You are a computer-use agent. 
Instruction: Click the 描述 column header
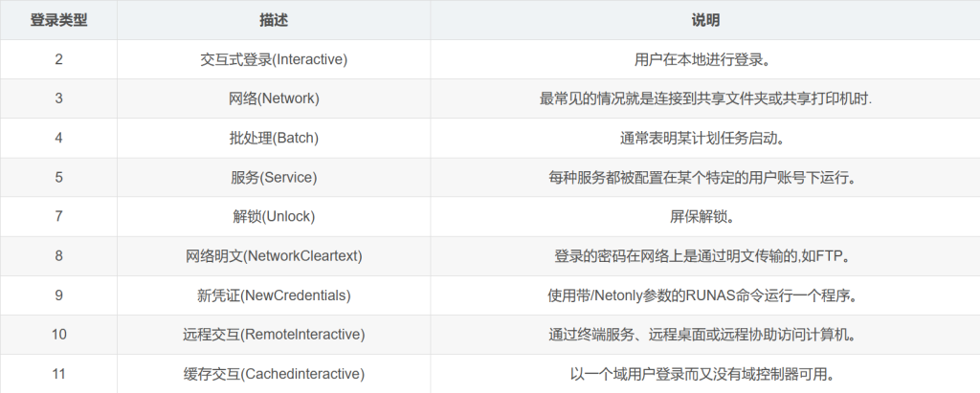[x=274, y=20]
